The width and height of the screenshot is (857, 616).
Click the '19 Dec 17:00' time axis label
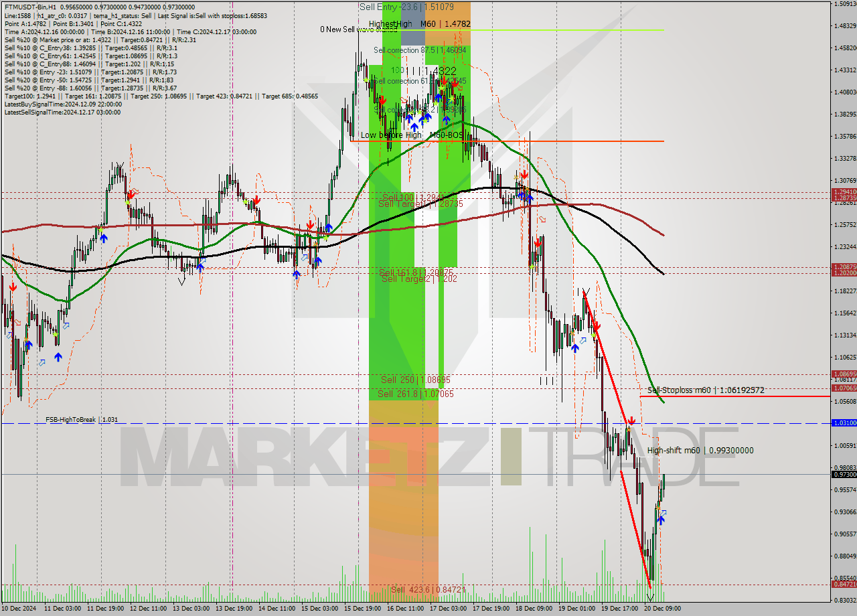point(619,609)
